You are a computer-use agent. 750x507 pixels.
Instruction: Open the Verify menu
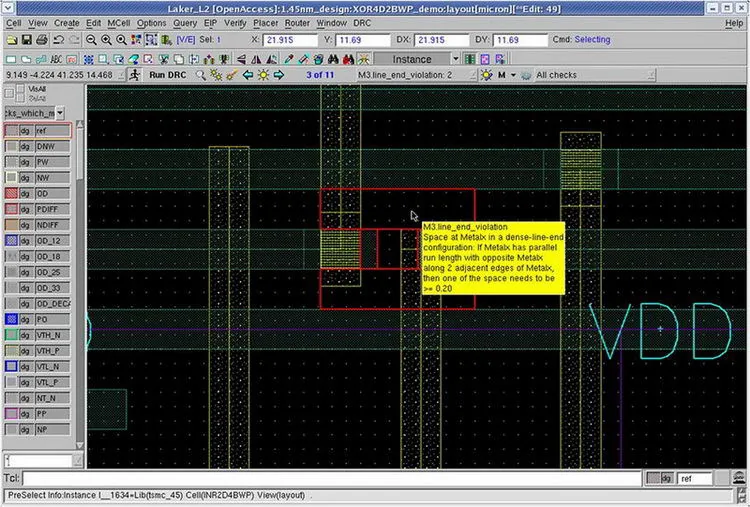tap(235, 23)
